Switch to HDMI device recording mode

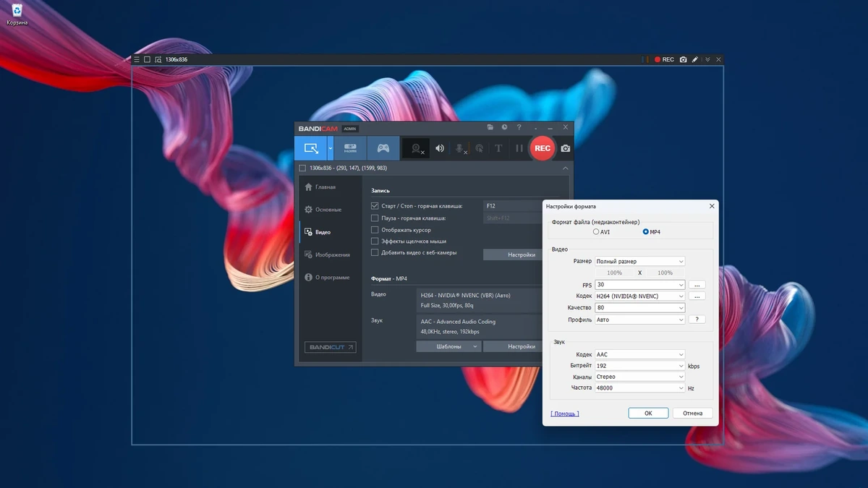[350, 148]
